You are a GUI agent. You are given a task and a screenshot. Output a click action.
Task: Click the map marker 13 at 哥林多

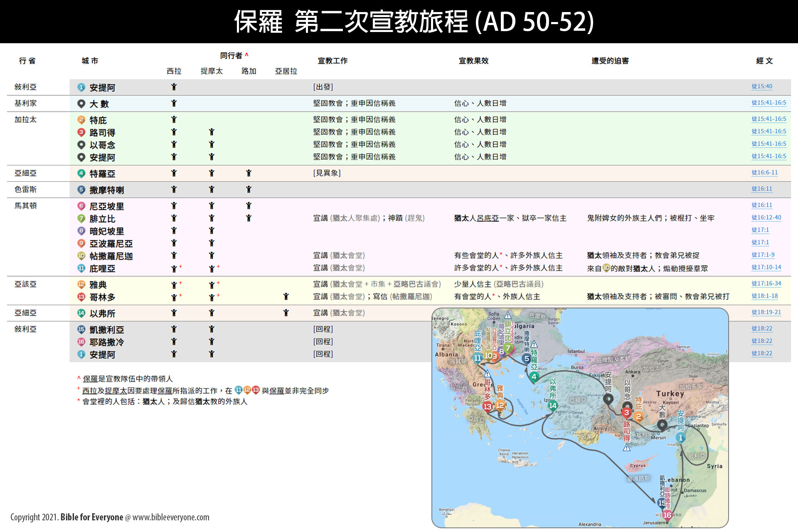click(488, 406)
